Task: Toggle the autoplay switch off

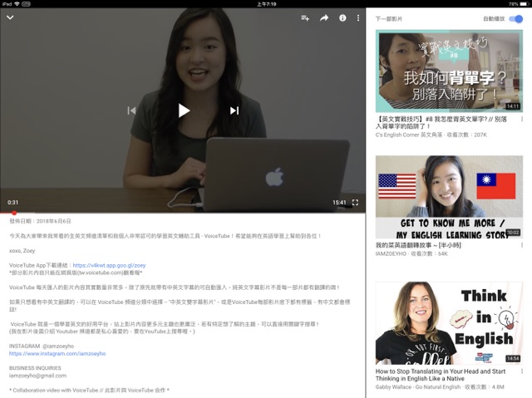Action: (x=515, y=18)
